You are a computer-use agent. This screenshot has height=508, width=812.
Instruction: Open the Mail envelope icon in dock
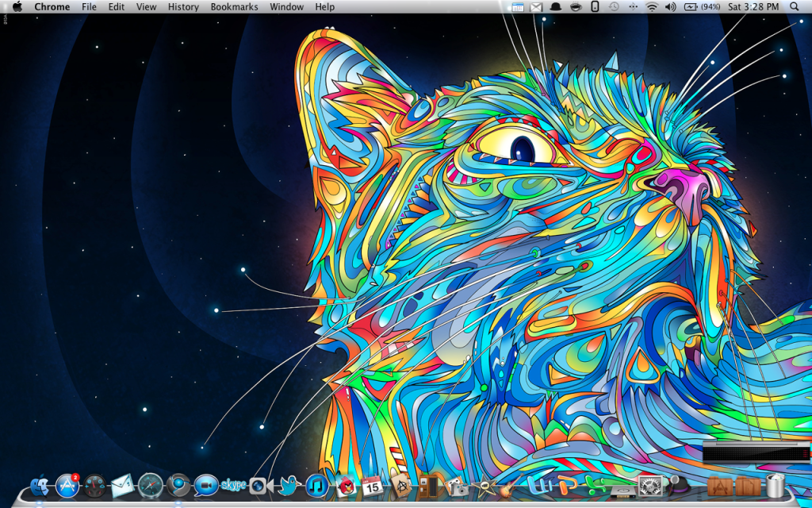[x=123, y=487]
